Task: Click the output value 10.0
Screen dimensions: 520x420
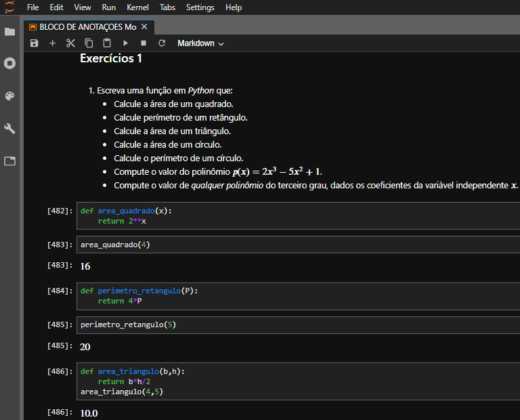Action: (x=89, y=413)
